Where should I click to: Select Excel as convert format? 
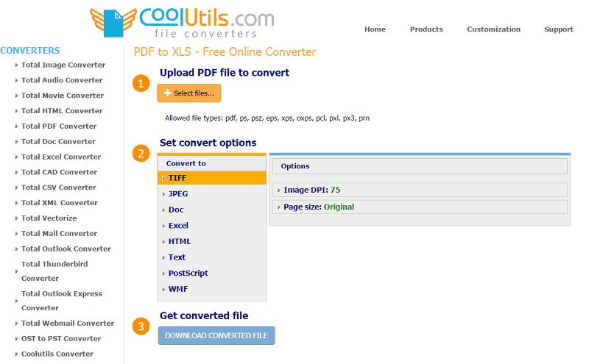point(178,226)
